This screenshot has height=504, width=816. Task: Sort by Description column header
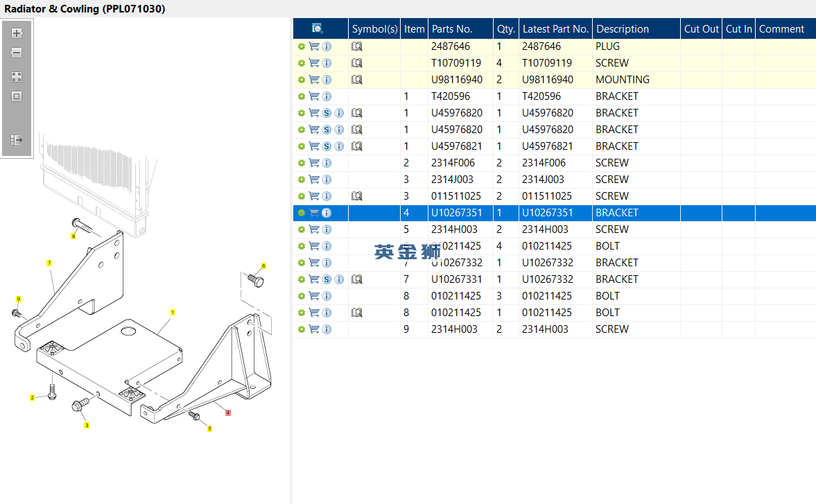[623, 28]
